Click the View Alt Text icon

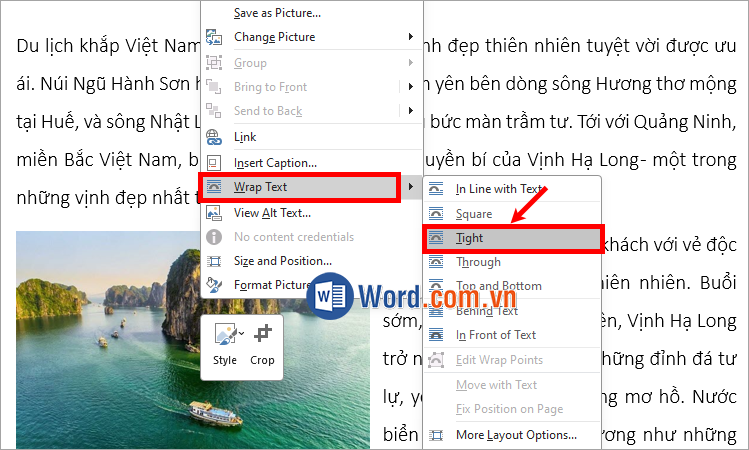pos(214,213)
